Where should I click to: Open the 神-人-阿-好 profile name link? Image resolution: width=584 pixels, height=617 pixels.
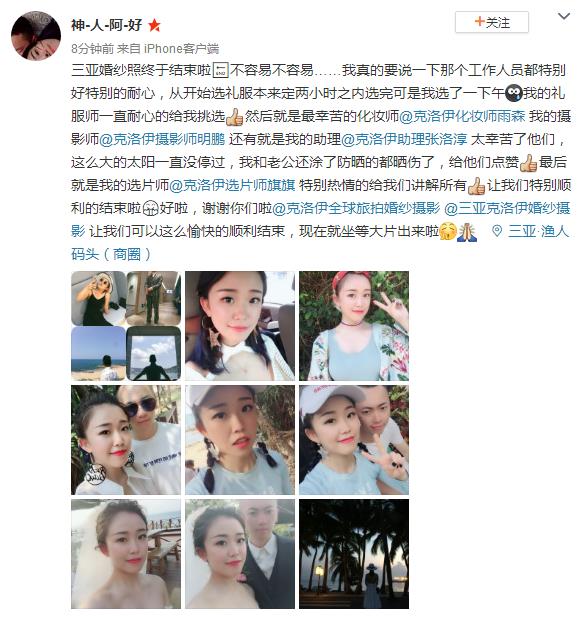click(106, 25)
